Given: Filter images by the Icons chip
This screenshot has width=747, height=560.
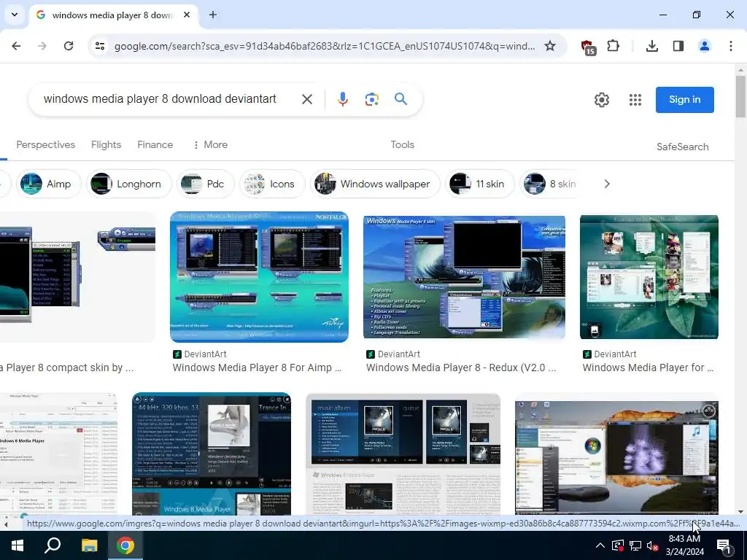Looking at the screenshot, I should (272, 184).
